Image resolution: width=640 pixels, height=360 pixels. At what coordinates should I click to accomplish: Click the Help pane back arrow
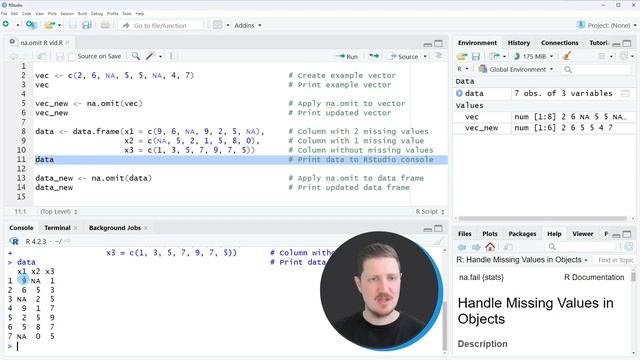pos(462,247)
